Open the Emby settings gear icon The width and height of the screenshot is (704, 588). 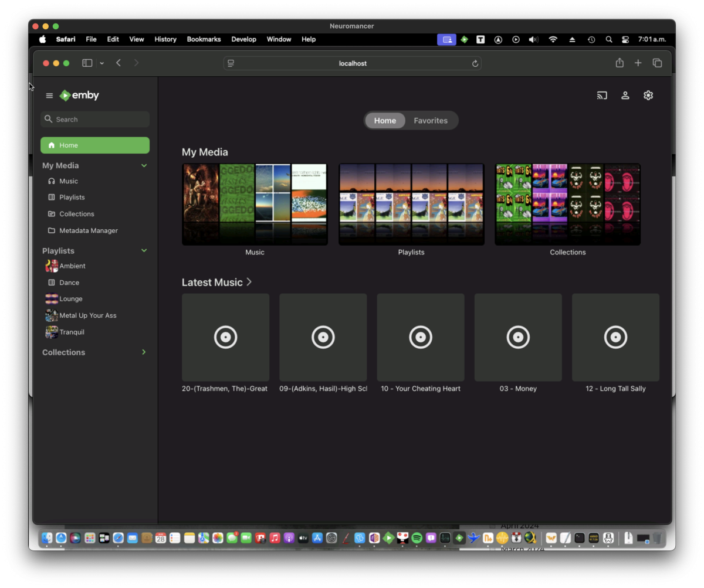click(x=648, y=96)
